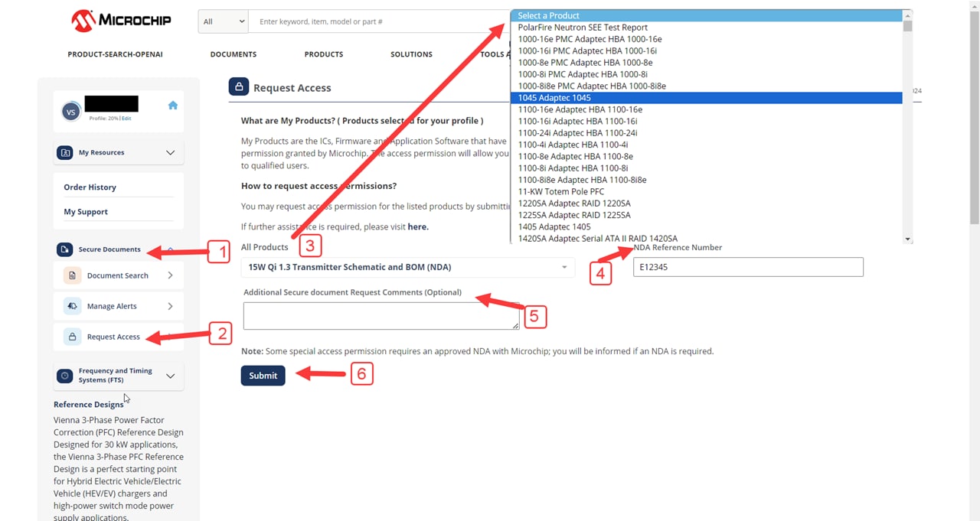Click the Request Access lock icon in sidebar
This screenshot has width=980, height=521.
(x=72, y=337)
